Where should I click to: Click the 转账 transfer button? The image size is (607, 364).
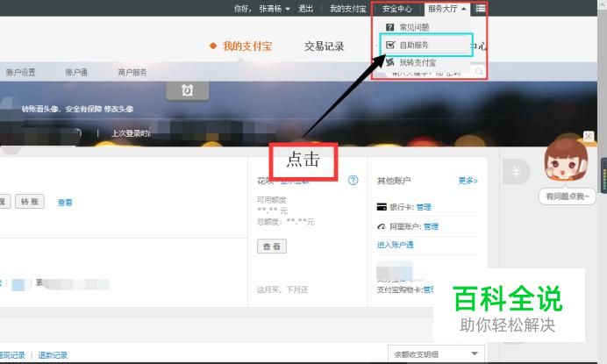pos(30,202)
